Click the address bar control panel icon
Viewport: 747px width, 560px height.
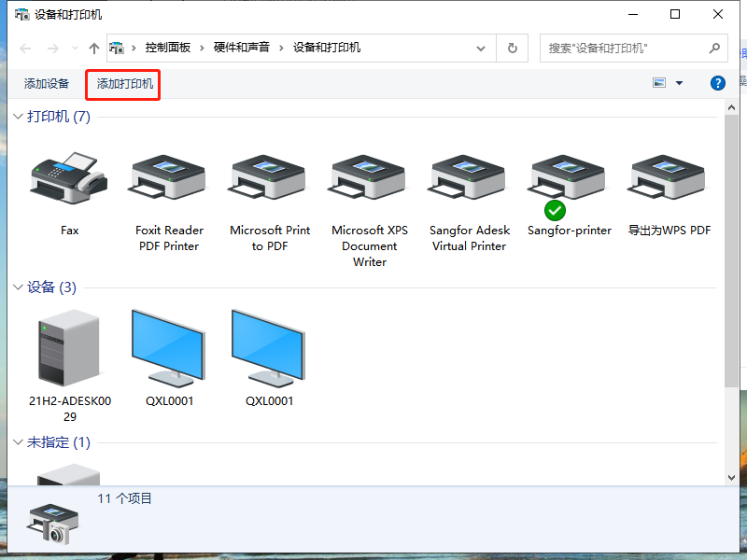click(117, 49)
